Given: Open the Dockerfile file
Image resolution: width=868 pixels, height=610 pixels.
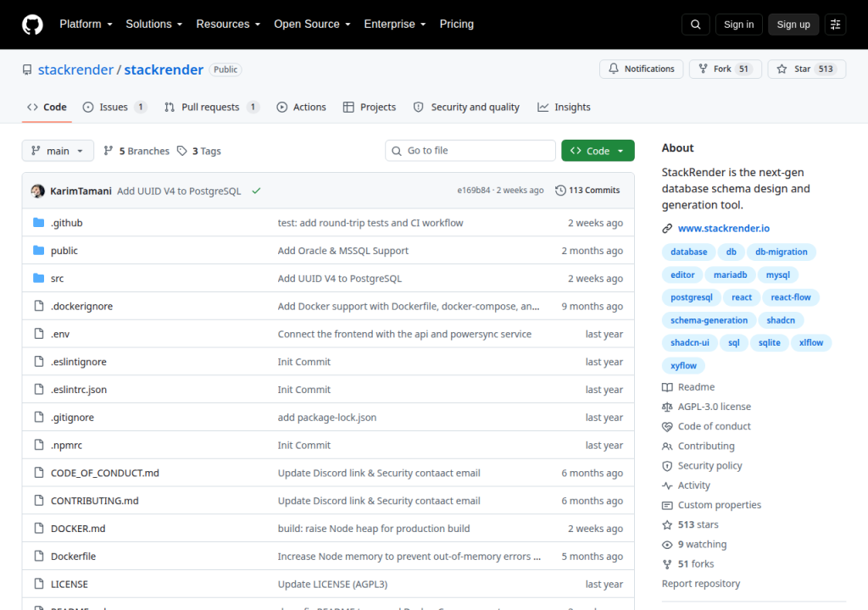Looking at the screenshot, I should (x=73, y=557).
